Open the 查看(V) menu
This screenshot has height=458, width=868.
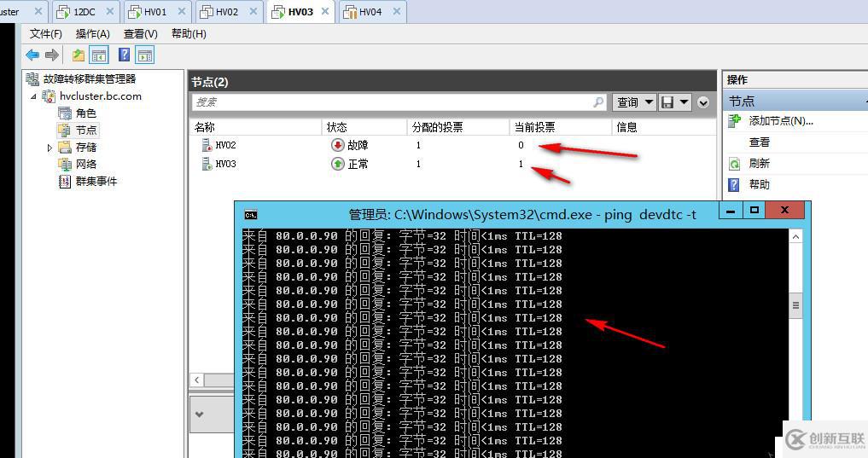141,34
